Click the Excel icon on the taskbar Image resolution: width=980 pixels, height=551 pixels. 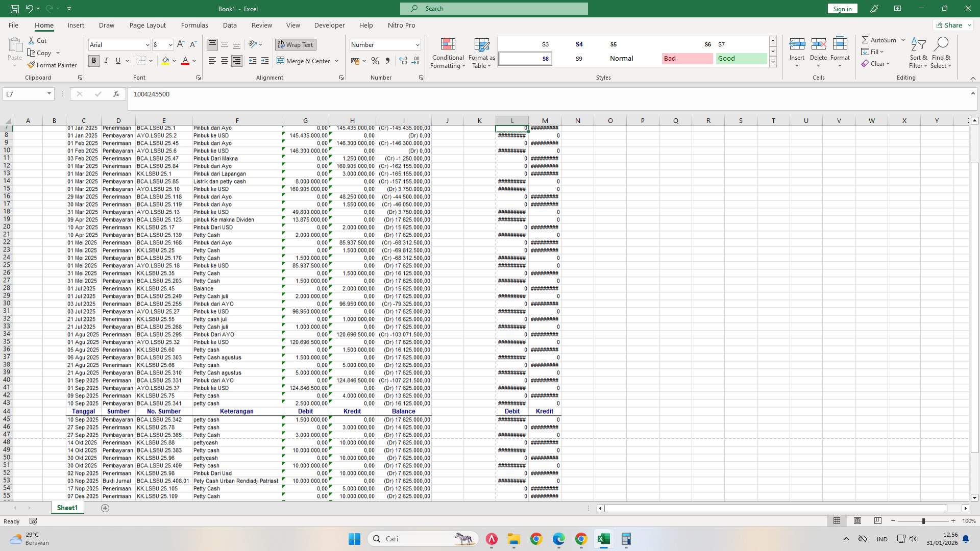tap(604, 538)
